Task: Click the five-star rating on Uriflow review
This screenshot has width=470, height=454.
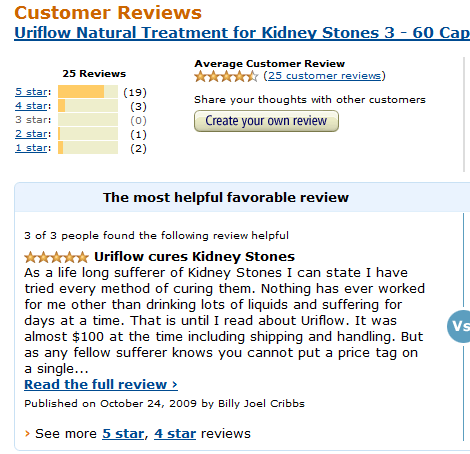Action: (x=56, y=257)
